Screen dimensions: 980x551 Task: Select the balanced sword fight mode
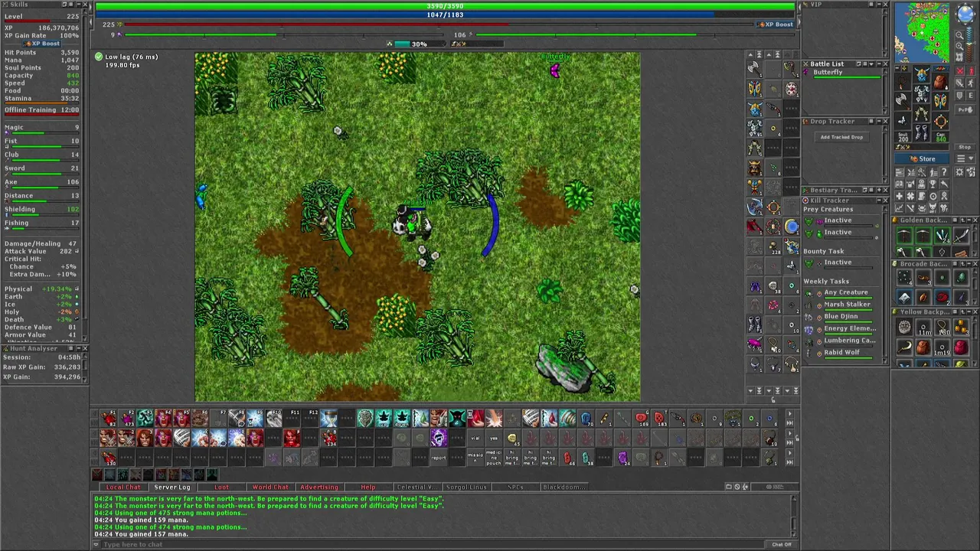[960, 83]
